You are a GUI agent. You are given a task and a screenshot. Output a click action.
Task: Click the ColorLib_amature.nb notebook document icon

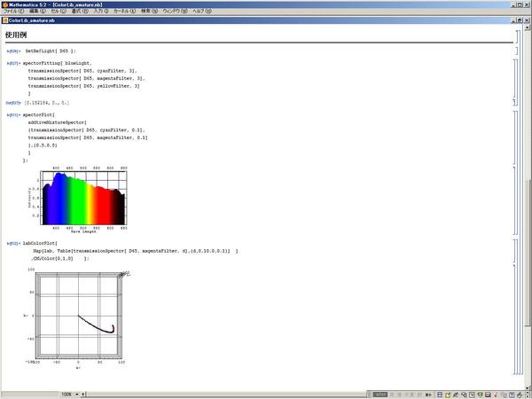click(x=4, y=19)
